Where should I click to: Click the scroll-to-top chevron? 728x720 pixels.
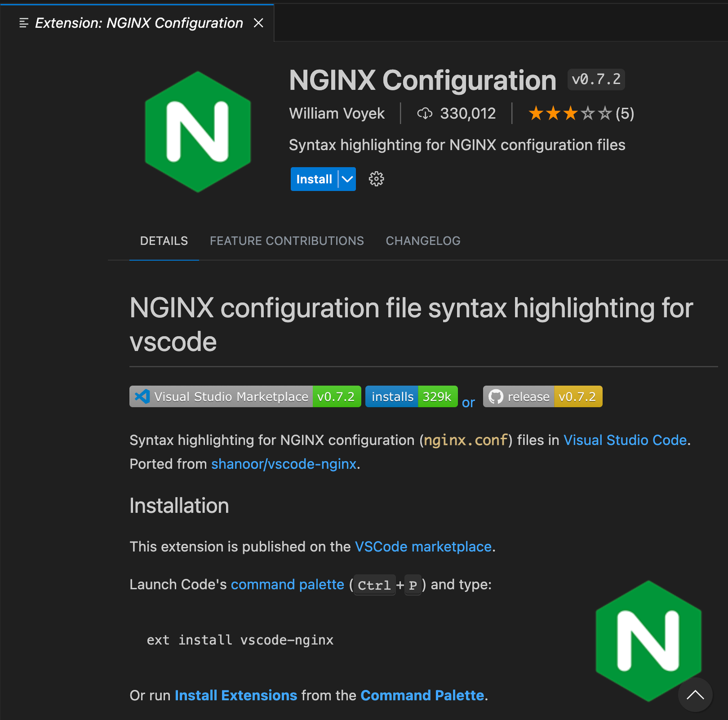coord(695,695)
